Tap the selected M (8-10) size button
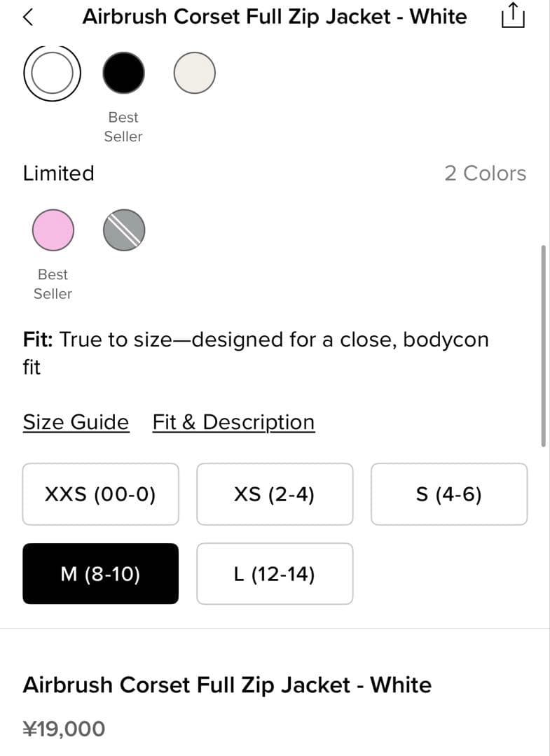 click(x=100, y=574)
